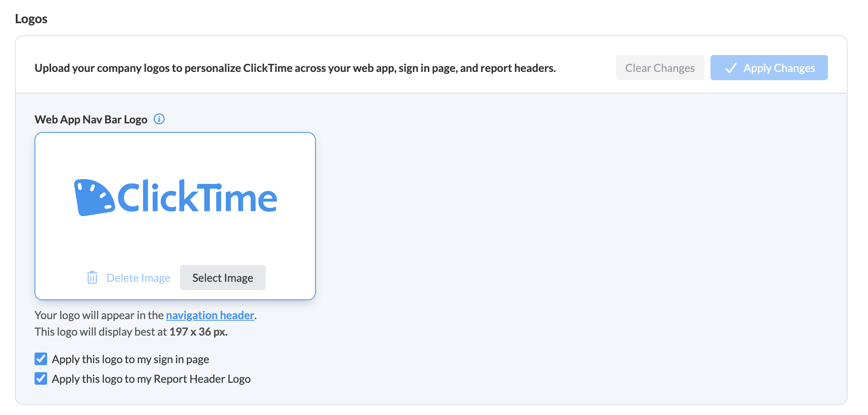The width and height of the screenshot is (868, 415).
Task: Click the Select Image button
Action: pyautogui.click(x=223, y=277)
